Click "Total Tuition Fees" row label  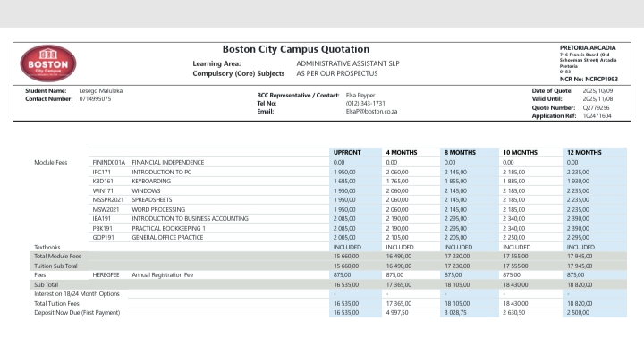point(56,304)
